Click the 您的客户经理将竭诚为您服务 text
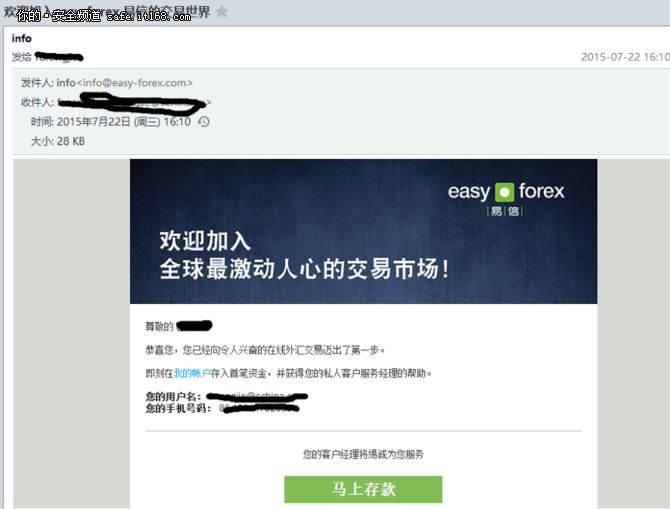670x509 pixels. pyautogui.click(x=363, y=454)
